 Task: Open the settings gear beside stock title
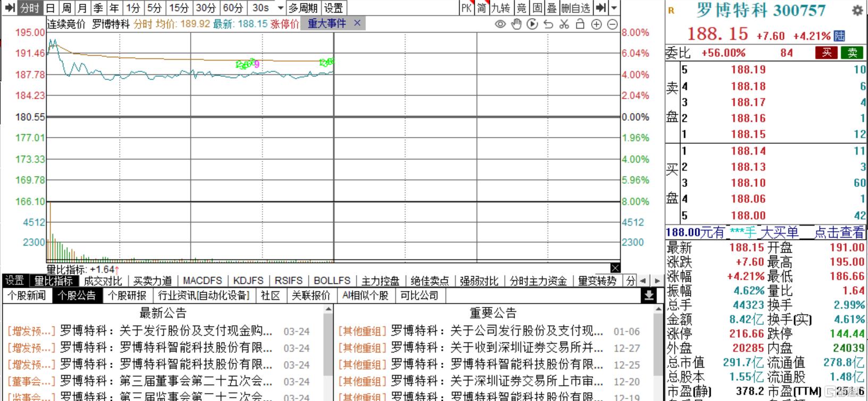(x=857, y=11)
